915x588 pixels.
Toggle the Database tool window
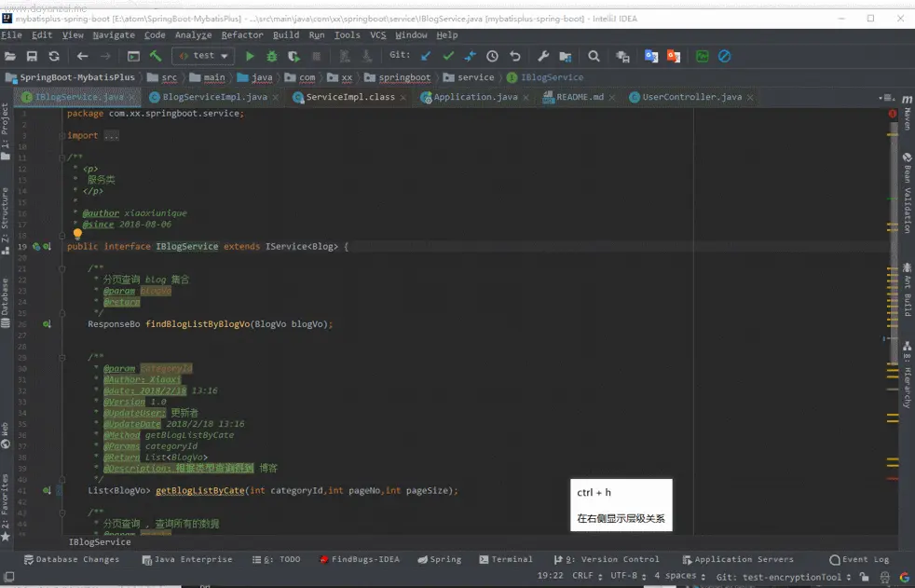tap(6, 302)
